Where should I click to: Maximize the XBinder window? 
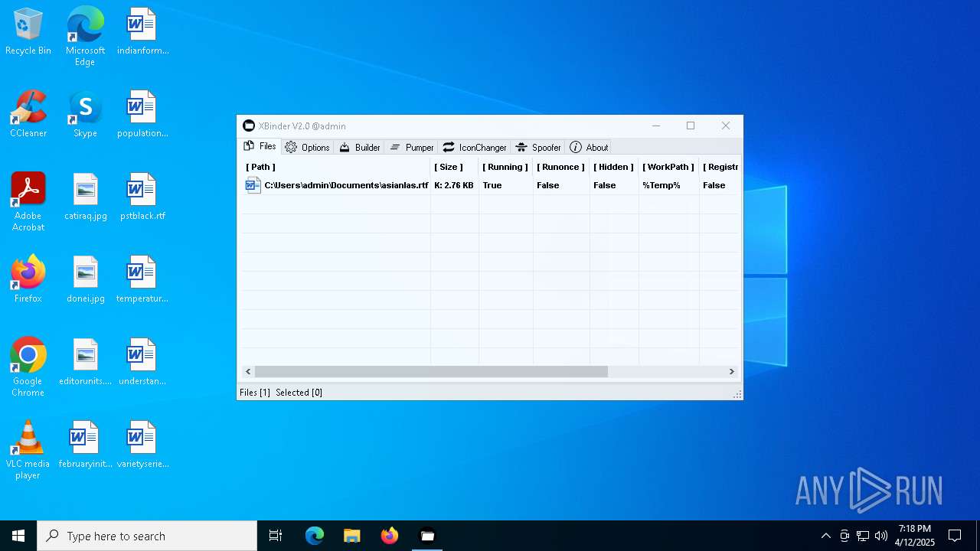pos(691,126)
